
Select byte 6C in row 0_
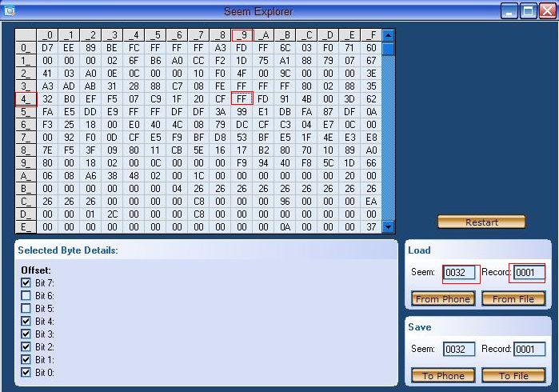click(x=285, y=48)
